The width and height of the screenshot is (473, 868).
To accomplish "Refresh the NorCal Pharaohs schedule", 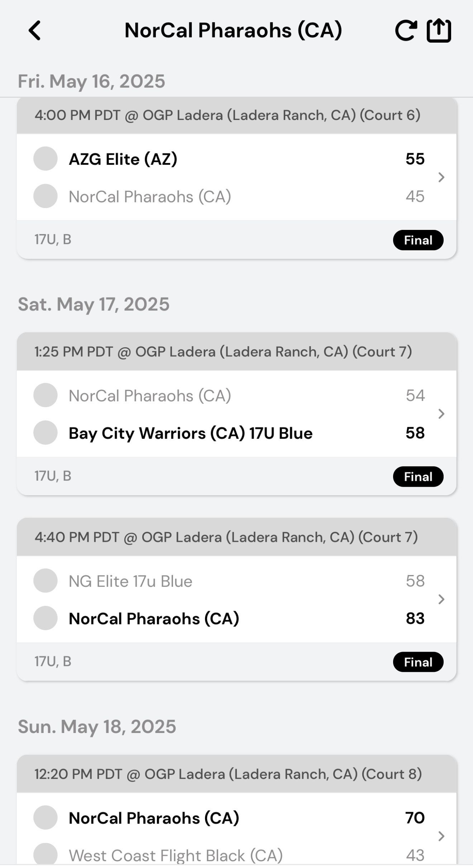I will pyautogui.click(x=406, y=30).
